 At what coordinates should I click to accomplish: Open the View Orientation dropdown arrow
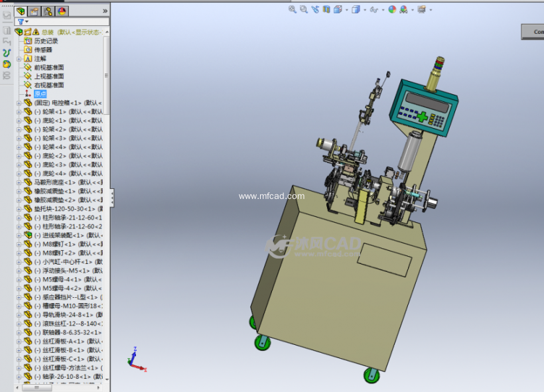click(346, 10)
